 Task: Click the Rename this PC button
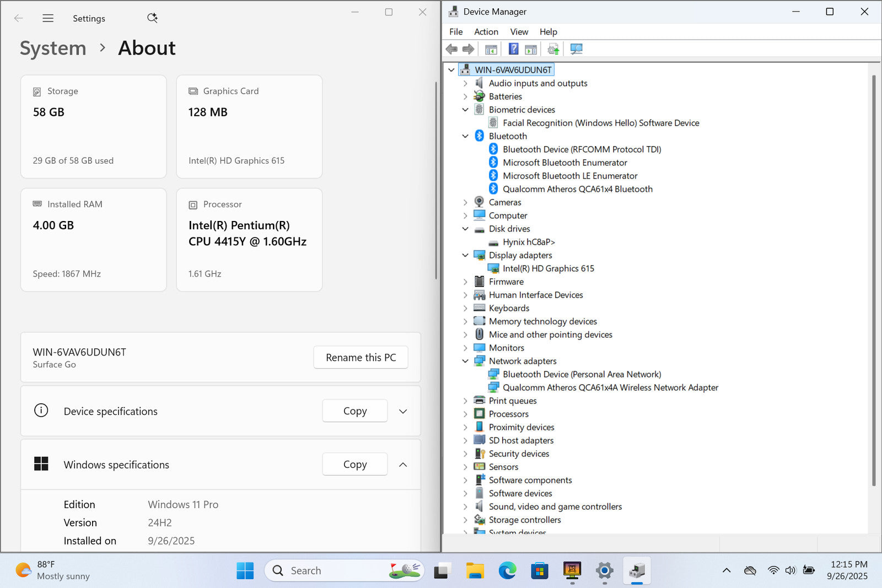coord(361,358)
